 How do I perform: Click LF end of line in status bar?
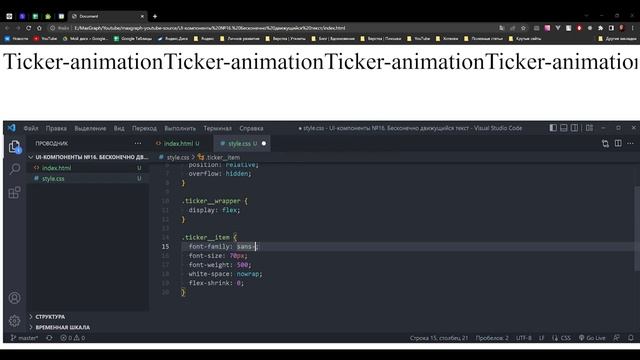coord(542,338)
